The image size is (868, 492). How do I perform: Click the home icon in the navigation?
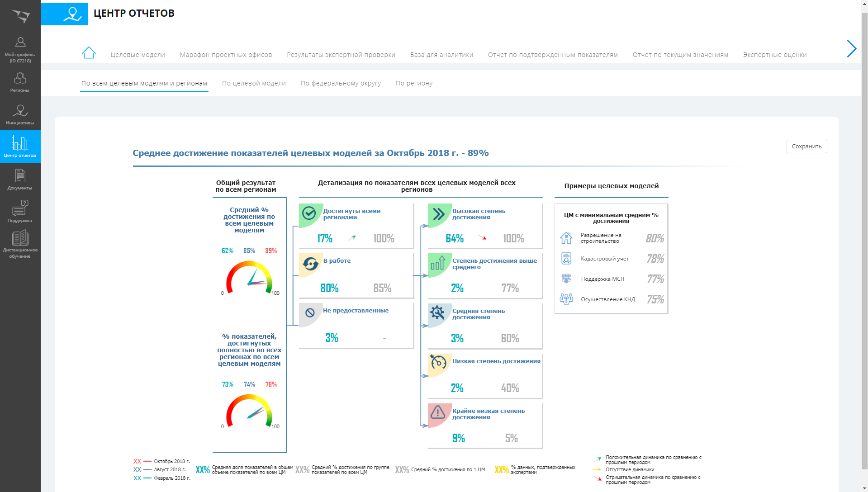pos(89,53)
